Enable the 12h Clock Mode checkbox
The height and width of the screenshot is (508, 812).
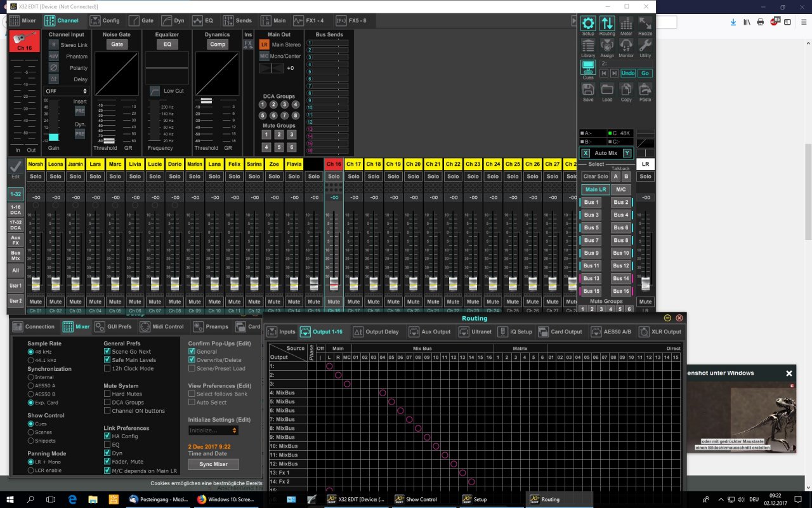pos(107,368)
